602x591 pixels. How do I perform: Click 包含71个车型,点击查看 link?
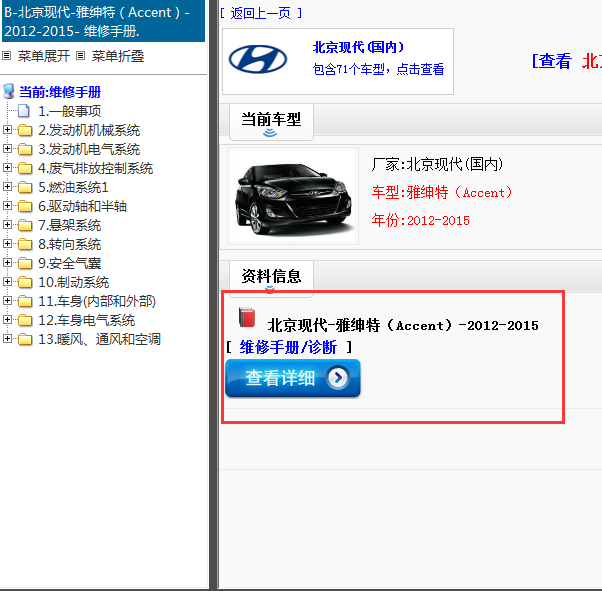378,69
